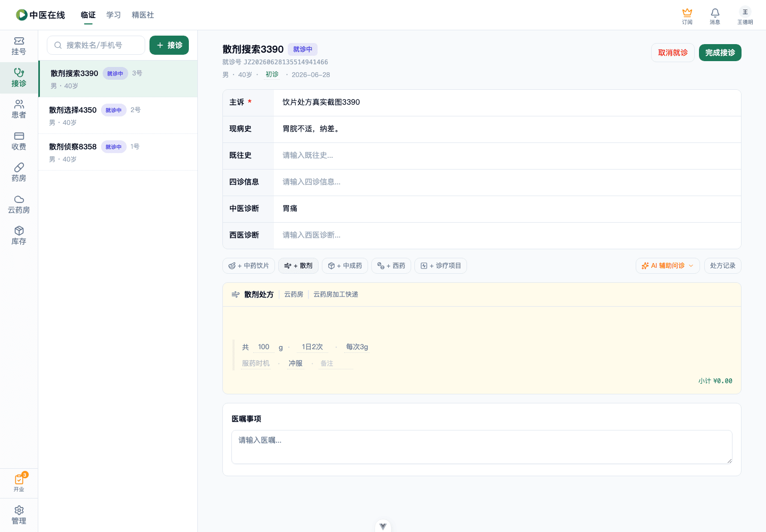Open the 库存 inventory sidebar section
766x532 pixels.
[x=19, y=236]
